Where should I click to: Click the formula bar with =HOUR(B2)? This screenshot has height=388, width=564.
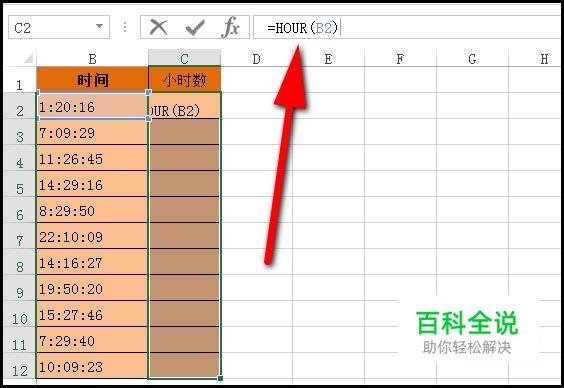[x=408, y=27]
